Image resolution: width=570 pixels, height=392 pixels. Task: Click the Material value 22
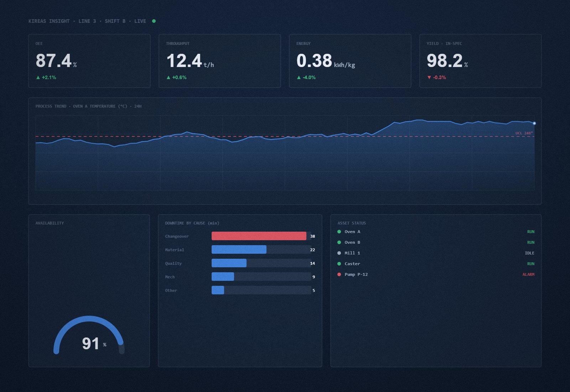click(x=312, y=250)
